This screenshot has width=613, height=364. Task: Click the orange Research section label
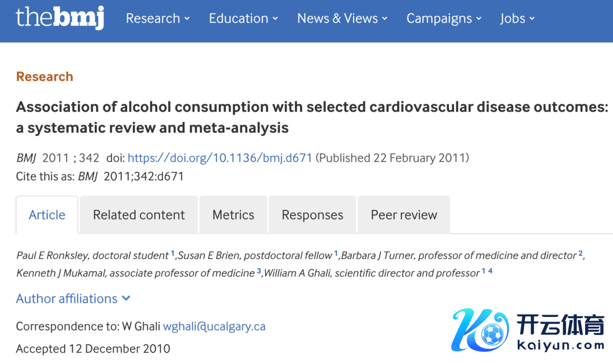pyautogui.click(x=45, y=77)
